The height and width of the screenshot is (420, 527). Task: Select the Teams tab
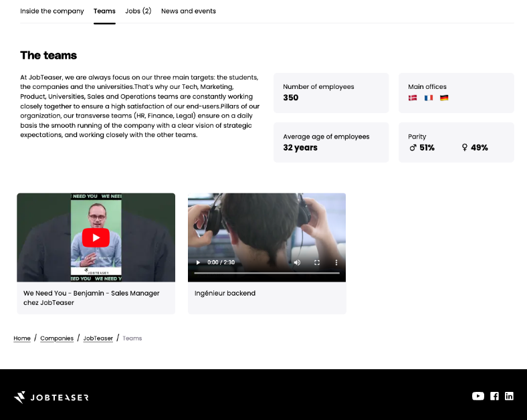click(104, 11)
